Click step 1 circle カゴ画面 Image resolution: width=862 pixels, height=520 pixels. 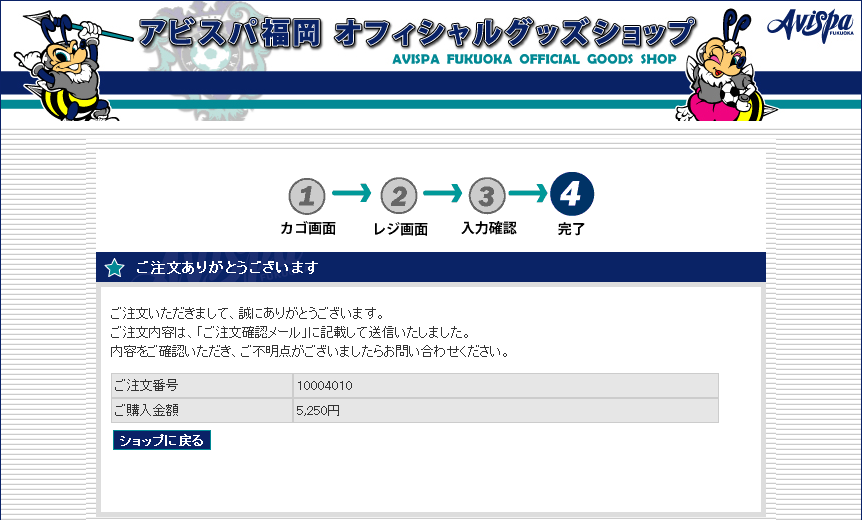point(307,196)
